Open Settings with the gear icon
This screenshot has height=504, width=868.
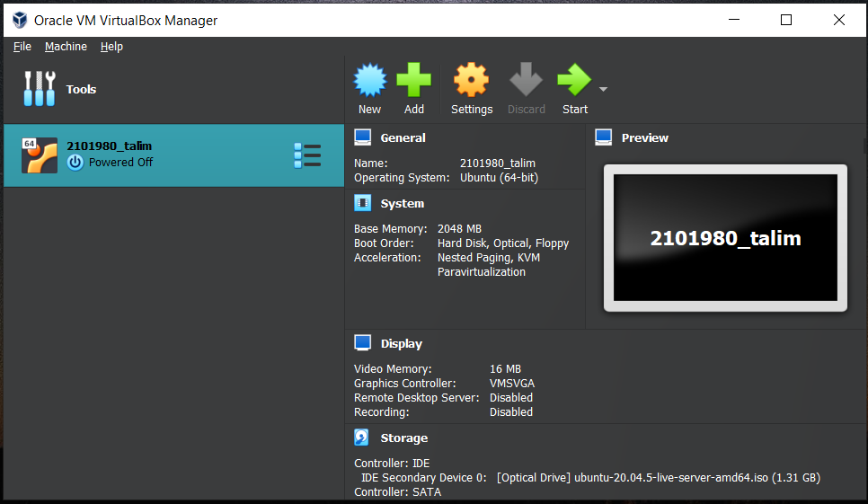tap(471, 80)
